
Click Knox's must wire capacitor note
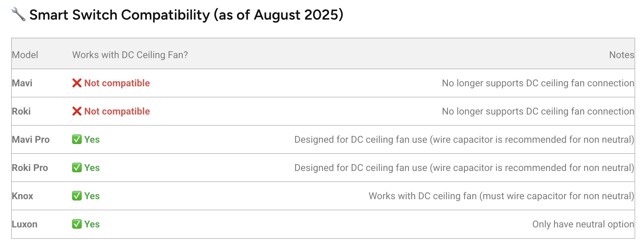coord(501,196)
